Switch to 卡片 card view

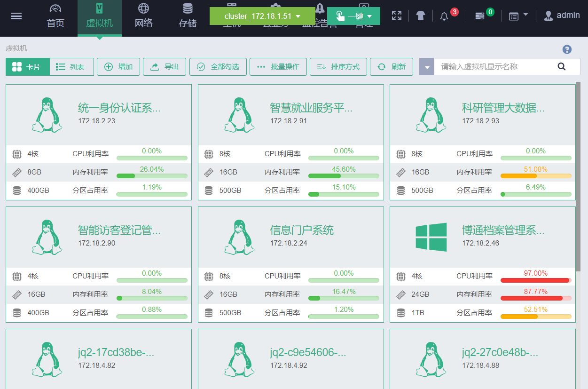[x=27, y=67]
